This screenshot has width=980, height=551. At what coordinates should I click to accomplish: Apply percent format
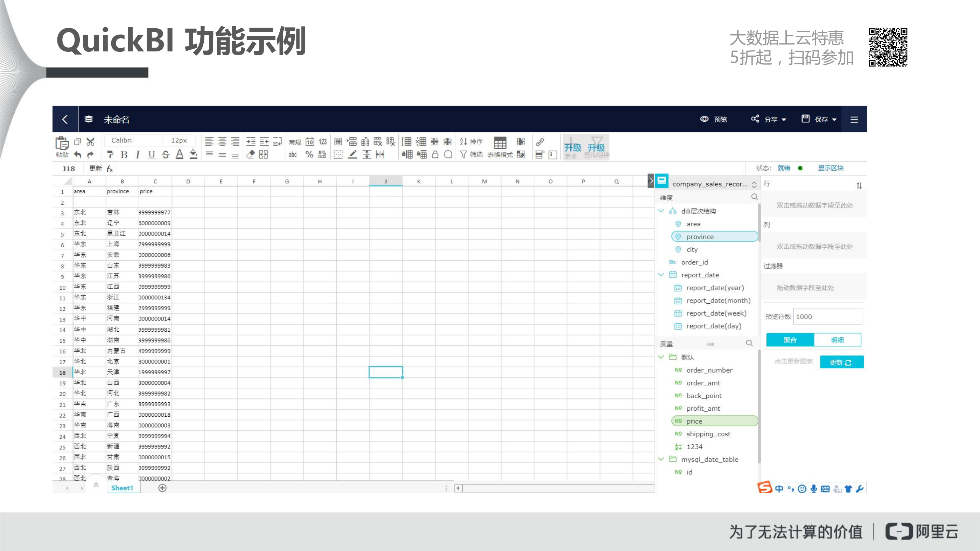pyautogui.click(x=309, y=154)
